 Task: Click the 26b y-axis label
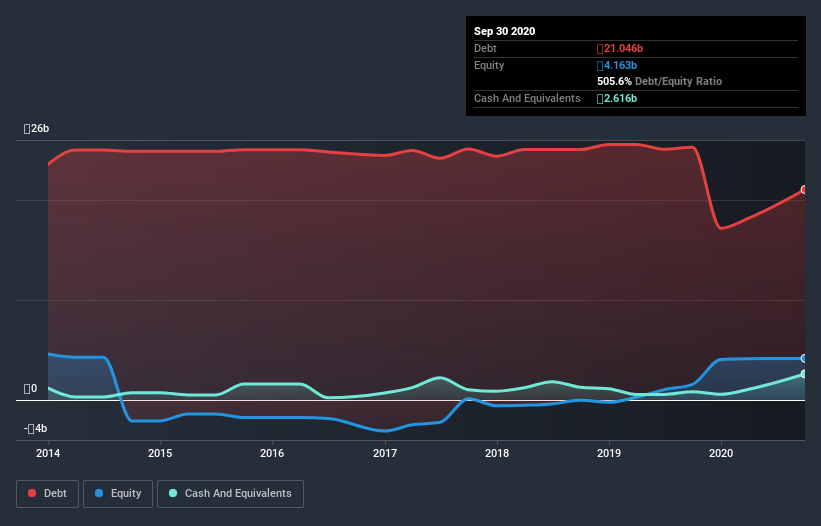[x=36, y=129]
